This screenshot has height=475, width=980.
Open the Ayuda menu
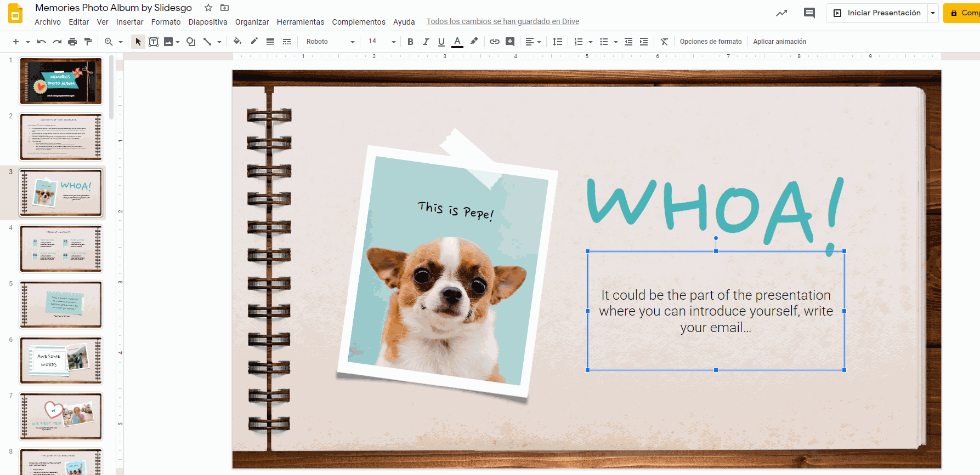(x=404, y=22)
